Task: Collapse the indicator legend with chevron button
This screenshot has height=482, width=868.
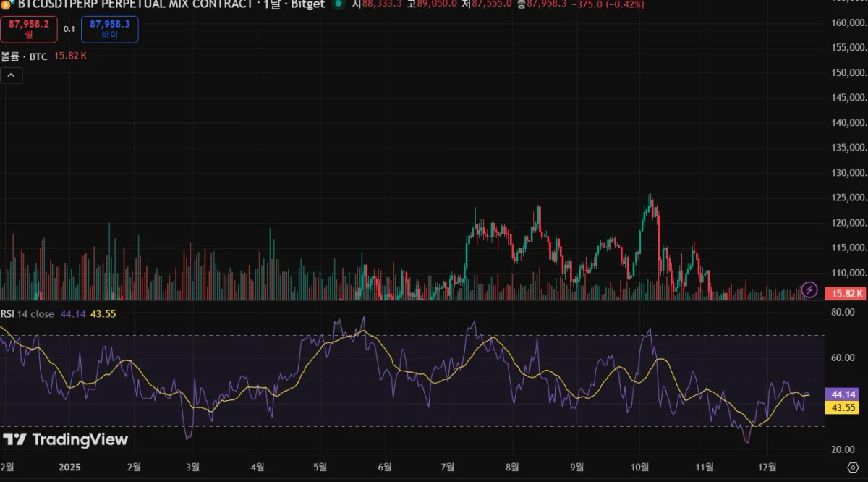Action: point(12,75)
